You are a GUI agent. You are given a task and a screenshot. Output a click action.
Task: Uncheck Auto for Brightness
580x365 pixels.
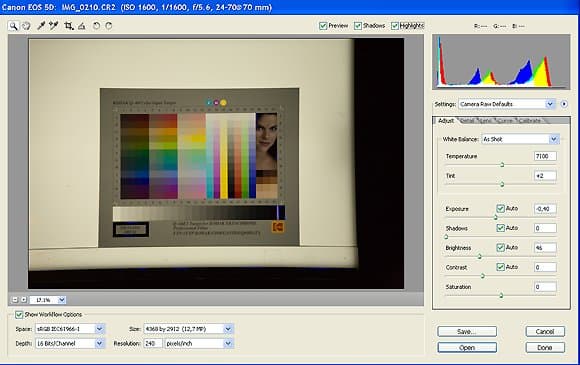[500, 247]
